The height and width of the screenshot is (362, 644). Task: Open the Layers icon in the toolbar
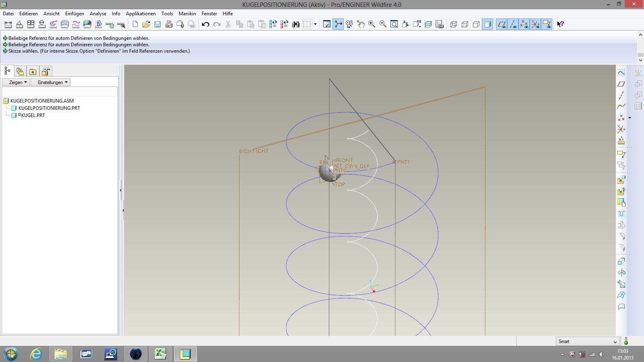point(428,24)
